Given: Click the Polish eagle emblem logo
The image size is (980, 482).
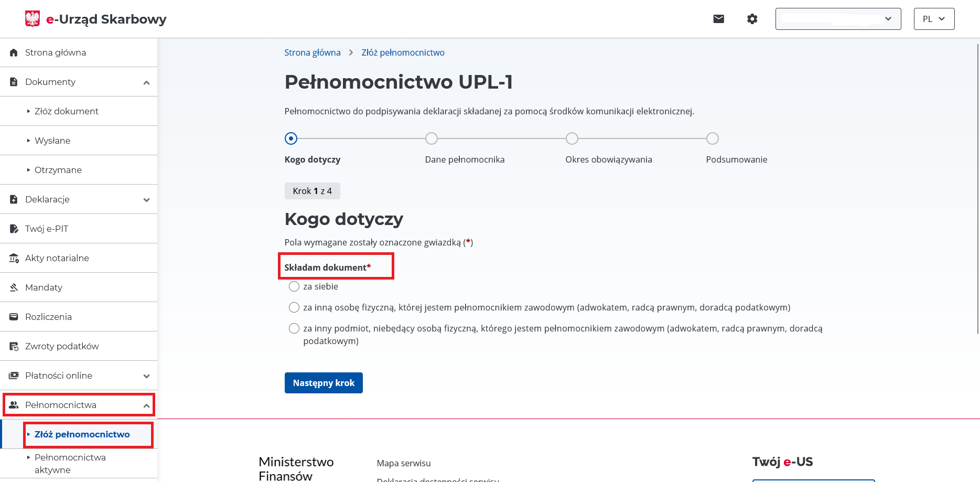Looking at the screenshot, I should click(x=33, y=19).
